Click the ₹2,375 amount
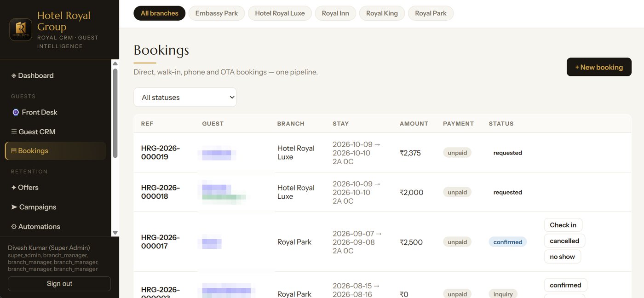This screenshot has width=644, height=298. tap(410, 153)
